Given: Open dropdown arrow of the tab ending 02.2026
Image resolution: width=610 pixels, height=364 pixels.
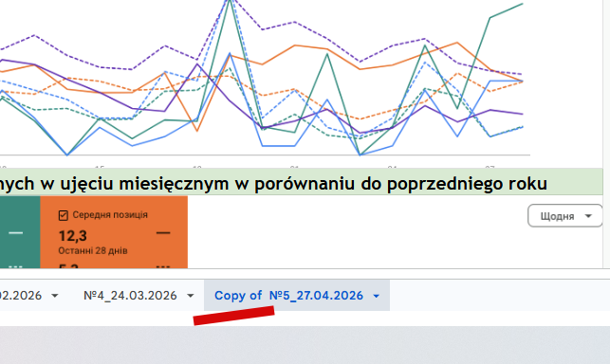Looking at the screenshot, I should tap(55, 296).
